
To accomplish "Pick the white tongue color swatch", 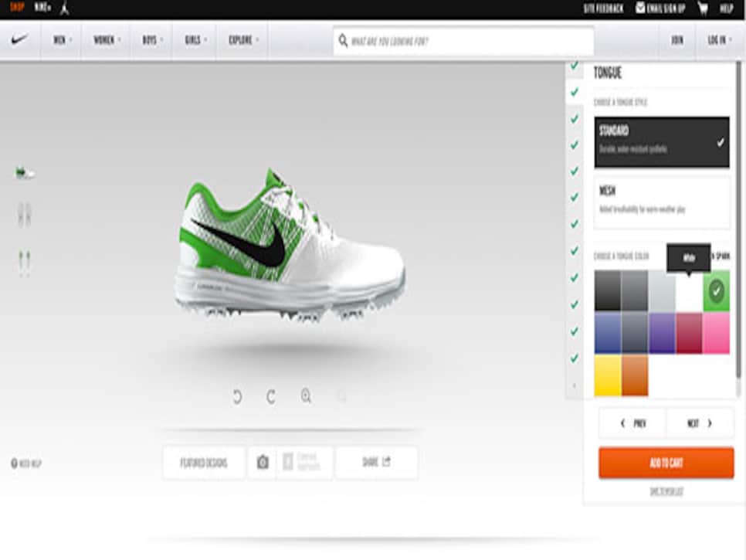I will coord(689,290).
